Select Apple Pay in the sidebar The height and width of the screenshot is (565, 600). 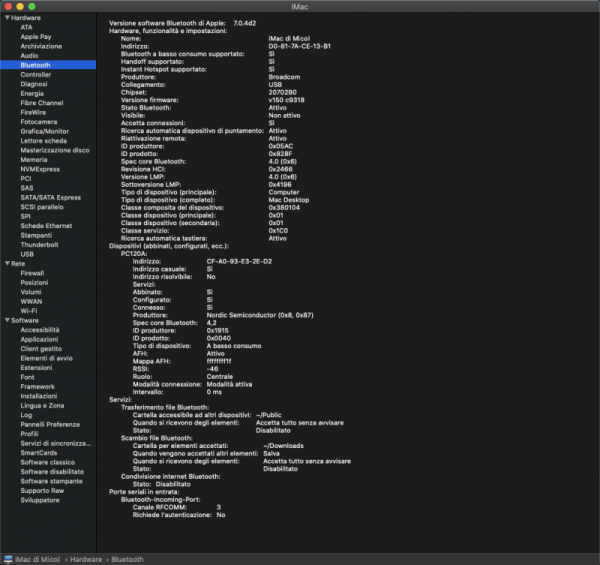click(36, 36)
